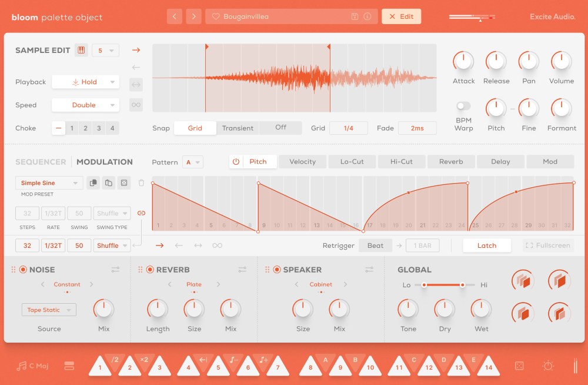Open the Speed Double dropdown
The height and width of the screenshot is (385, 588).
click(85, 105)
